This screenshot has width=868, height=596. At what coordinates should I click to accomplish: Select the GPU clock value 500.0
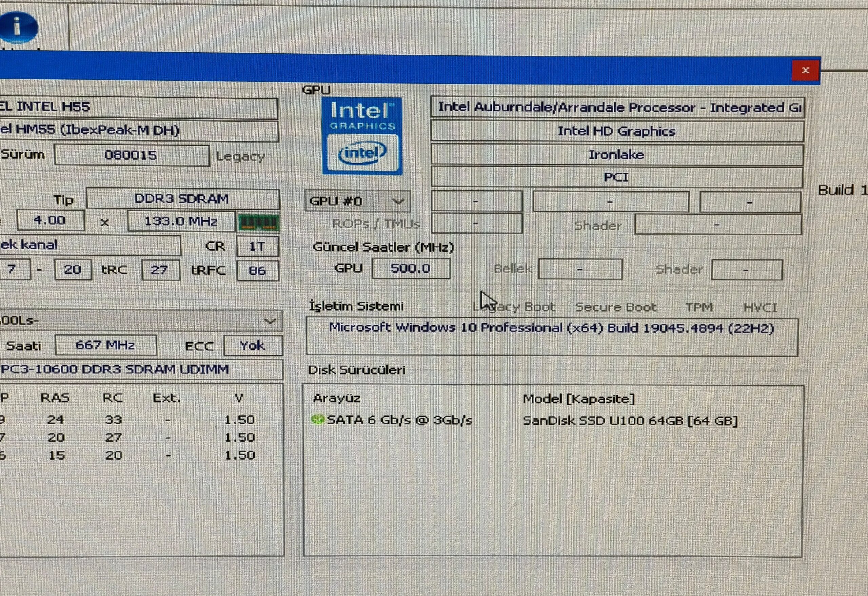(411, 269)
